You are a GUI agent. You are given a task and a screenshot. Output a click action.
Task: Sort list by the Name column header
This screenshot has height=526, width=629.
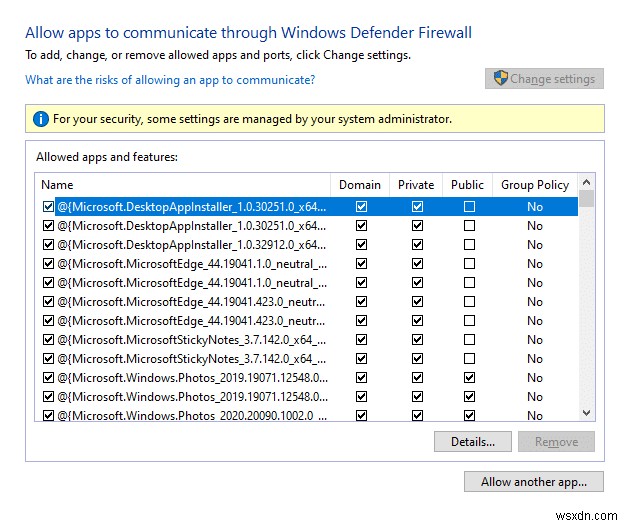(180, 185)
